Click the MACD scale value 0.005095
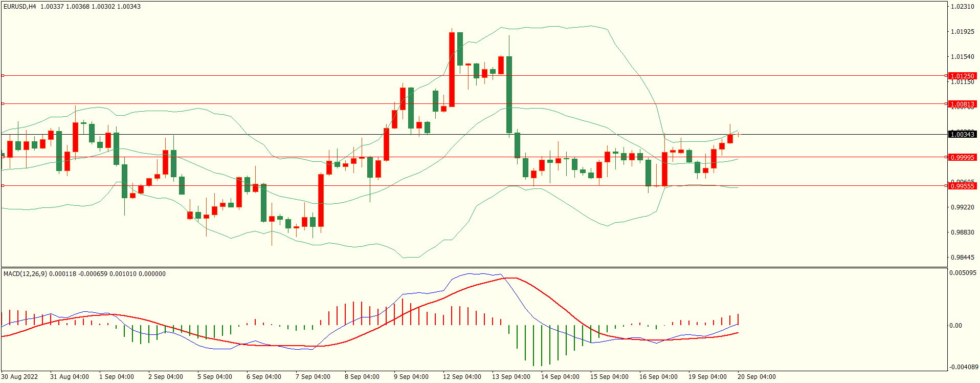This screenshot has width=980, height=383. pos(963,273)
